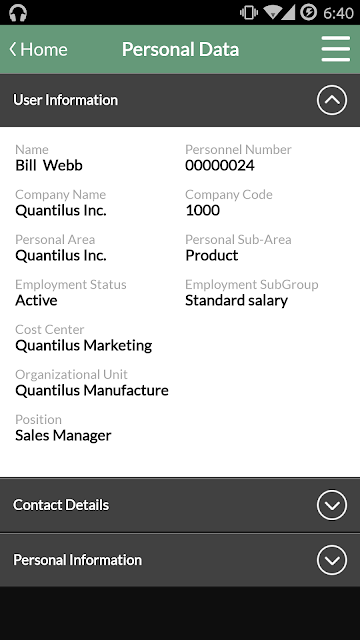Open the hamburger menu icon
Viewport: 360px width, 640px height.
[x=336, y=49]
